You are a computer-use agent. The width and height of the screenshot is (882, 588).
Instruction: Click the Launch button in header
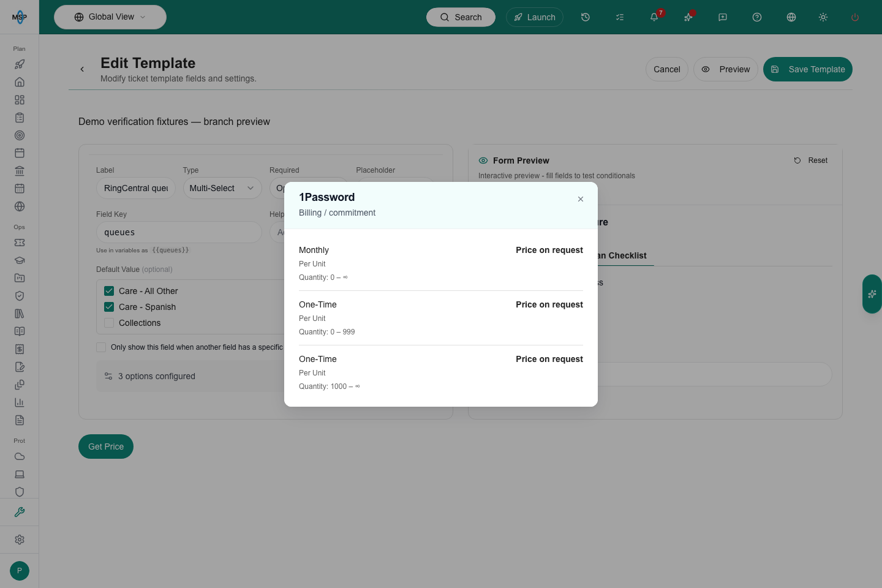535,17
